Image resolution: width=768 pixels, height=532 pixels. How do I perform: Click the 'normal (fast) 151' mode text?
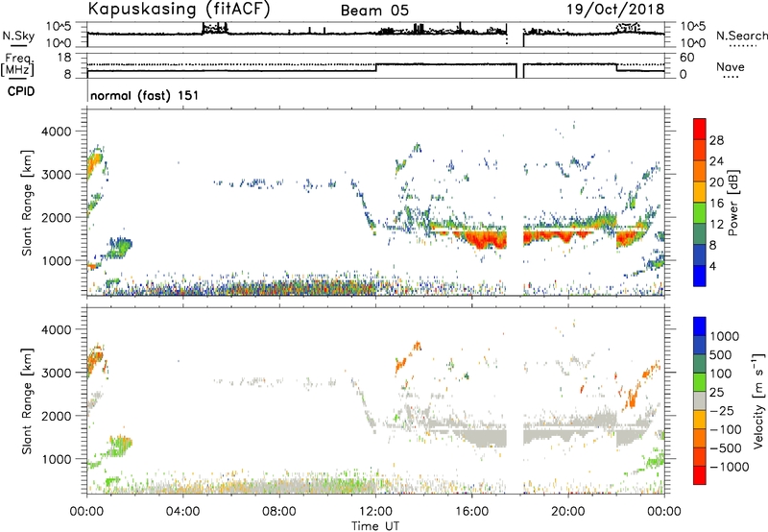[x=145, y=95]
